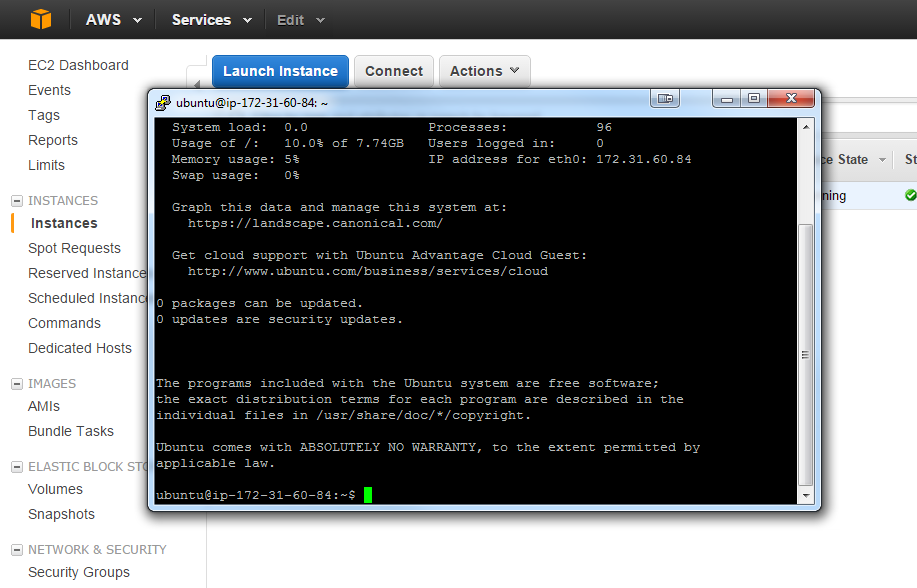Go to EC2 Dashboard
The width and height of the screenshot is (917, 588).
coord(78,65)
